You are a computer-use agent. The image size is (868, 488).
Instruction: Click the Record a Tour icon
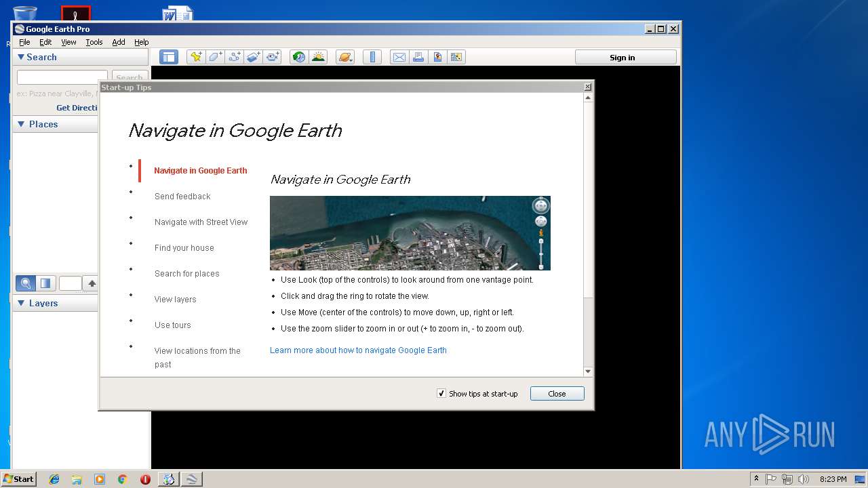pyautogui.click(x=273, y=58)
